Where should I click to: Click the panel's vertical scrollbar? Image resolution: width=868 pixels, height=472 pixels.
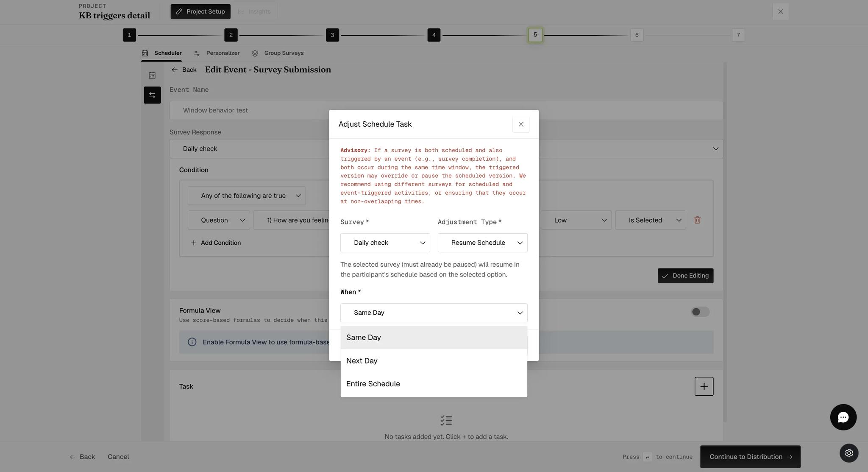pos(725,242)
